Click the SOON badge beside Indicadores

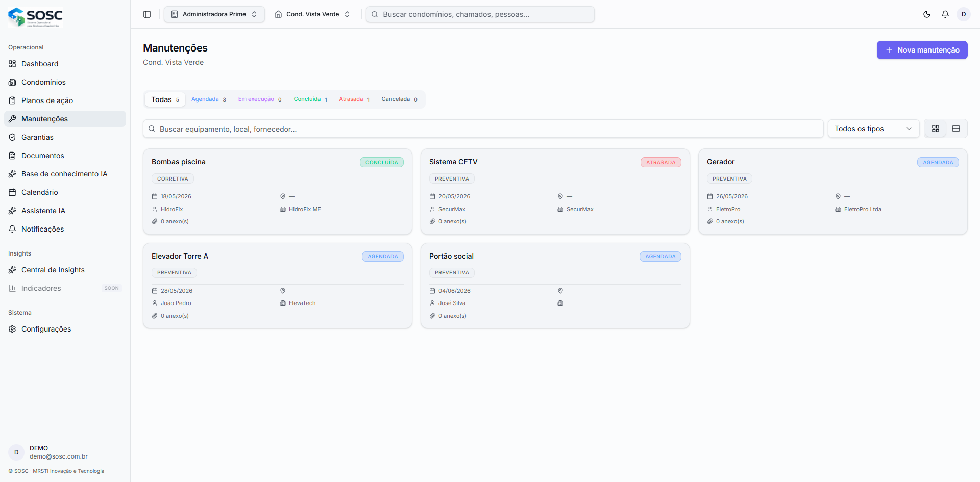coord(111,288)
